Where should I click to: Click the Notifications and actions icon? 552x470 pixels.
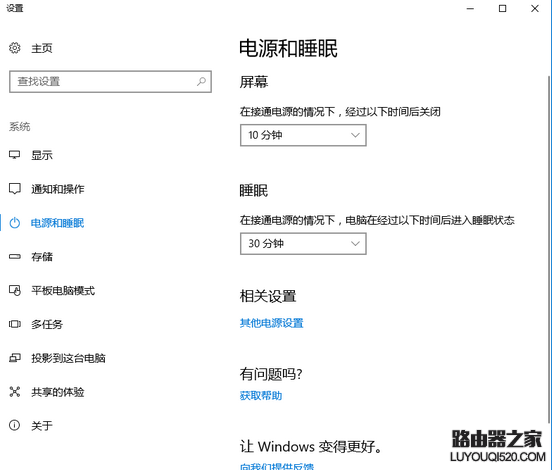tap(14, 189)
